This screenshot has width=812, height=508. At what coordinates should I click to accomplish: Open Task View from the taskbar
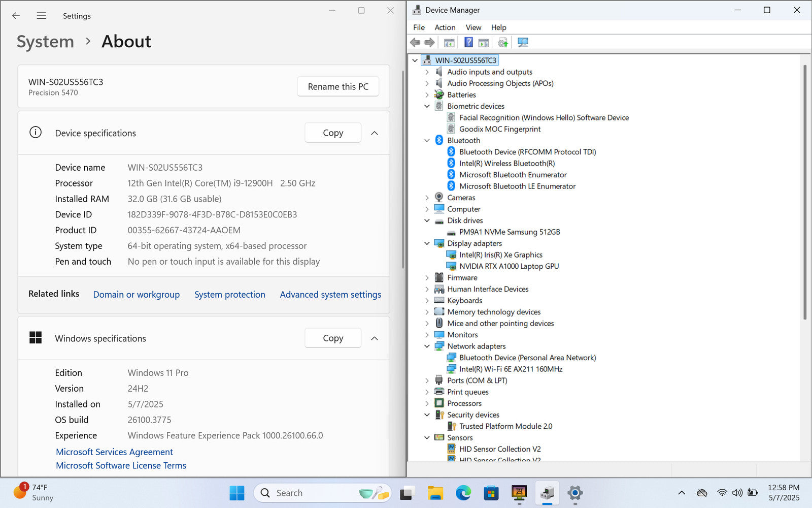[x=407, y=493]
